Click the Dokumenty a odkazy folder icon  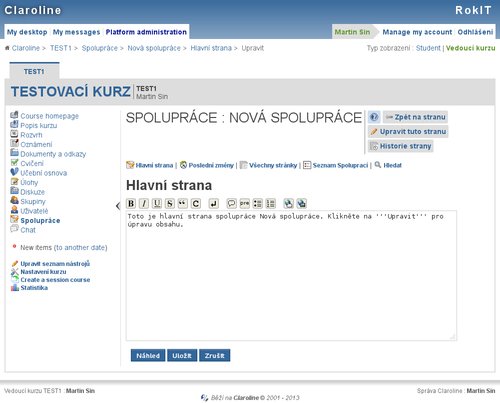point(14,153)
